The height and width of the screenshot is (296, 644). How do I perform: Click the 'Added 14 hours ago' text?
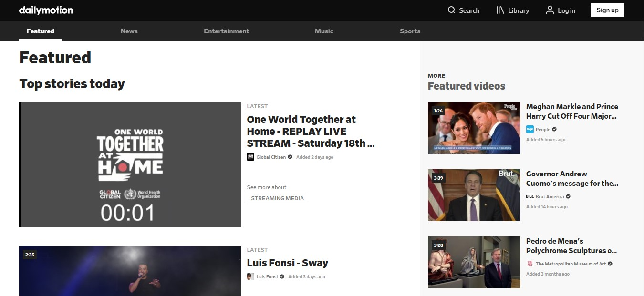(x=547, y=207)
